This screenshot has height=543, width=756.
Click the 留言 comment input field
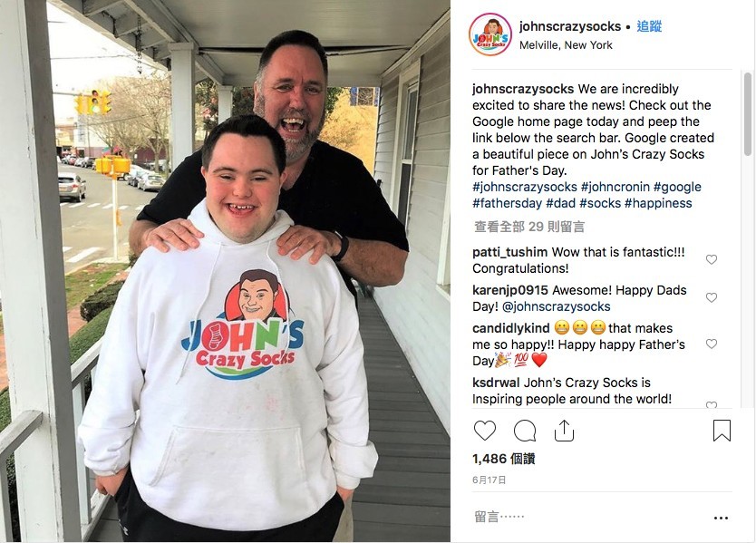[x=588, y=517]
